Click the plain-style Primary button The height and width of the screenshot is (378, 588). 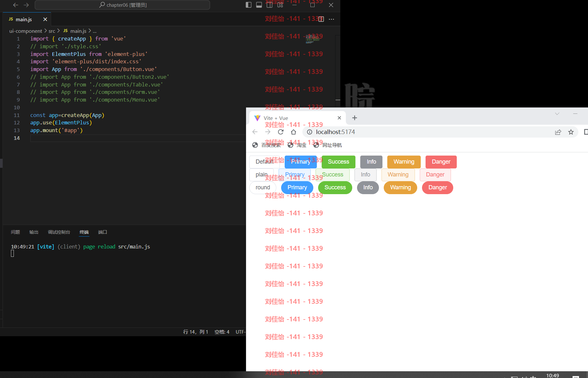click(295, 175)
